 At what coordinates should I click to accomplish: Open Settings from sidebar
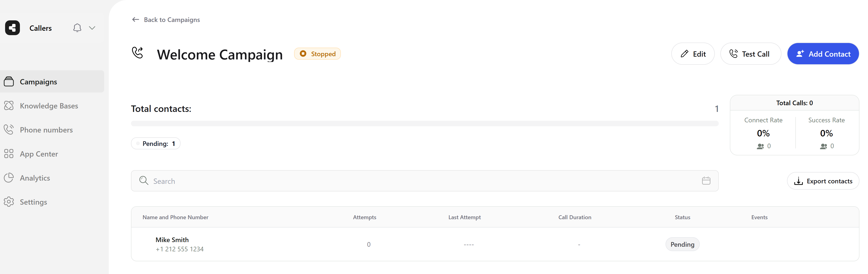click(33, 202)
